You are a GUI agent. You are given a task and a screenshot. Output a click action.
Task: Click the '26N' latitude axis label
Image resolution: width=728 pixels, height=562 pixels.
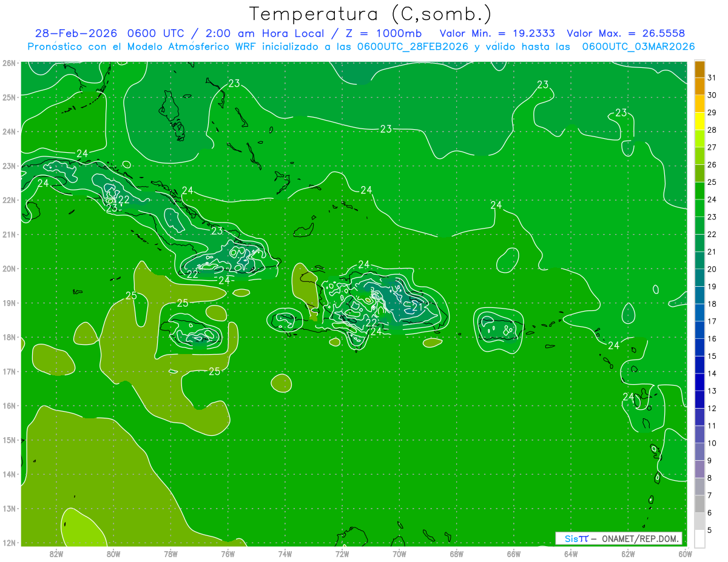(x=9, y=63)
